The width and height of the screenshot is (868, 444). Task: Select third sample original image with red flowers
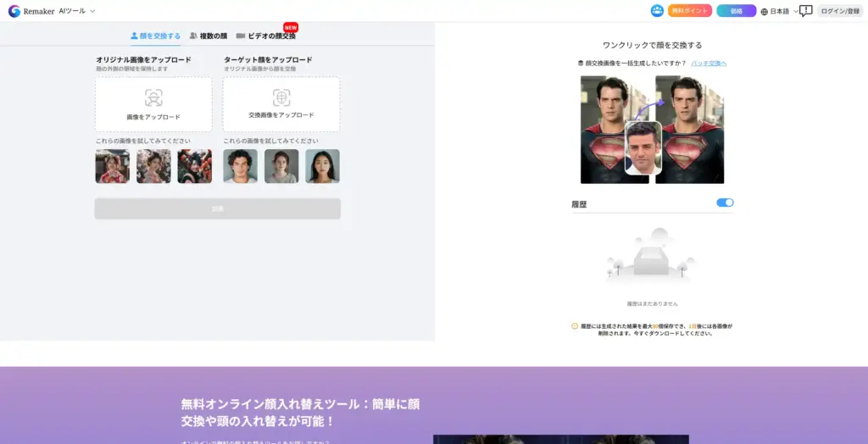click(x=194, y=166)
